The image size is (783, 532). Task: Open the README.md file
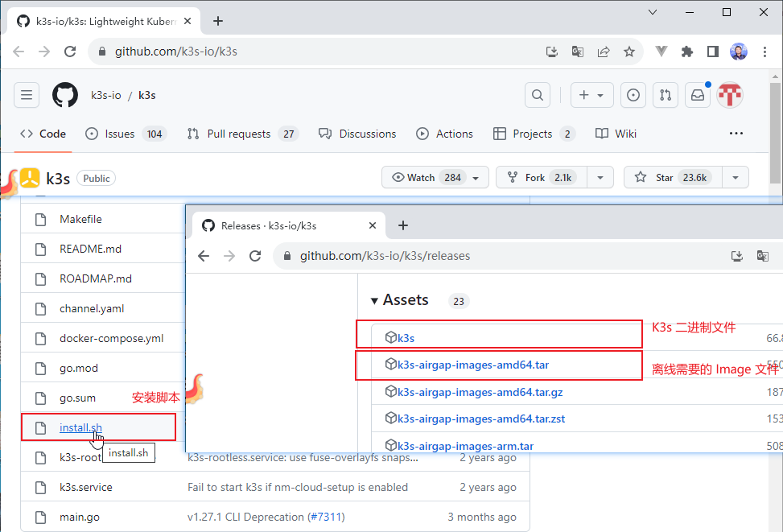pos(90,249)
